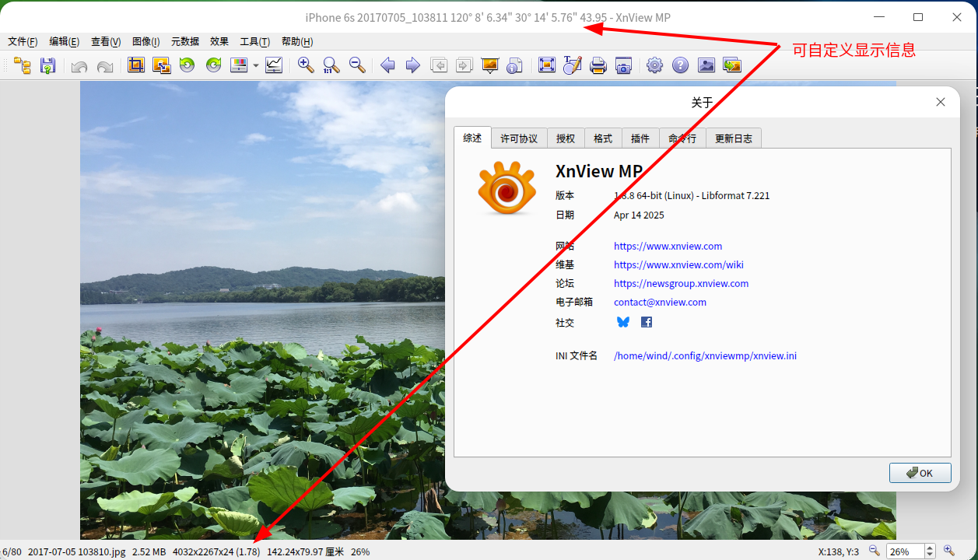
Task: Select the Crop tool in toolbar
Action: point(136,65)
